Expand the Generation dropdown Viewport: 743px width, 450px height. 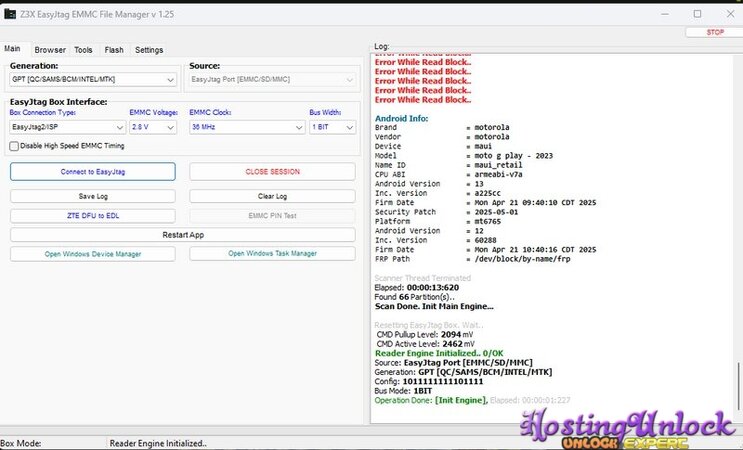click(92, 80)
